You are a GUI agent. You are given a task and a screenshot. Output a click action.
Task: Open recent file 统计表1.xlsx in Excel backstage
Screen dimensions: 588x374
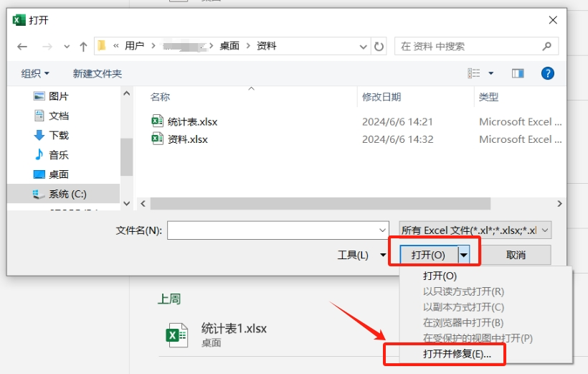tap(234, 329)
